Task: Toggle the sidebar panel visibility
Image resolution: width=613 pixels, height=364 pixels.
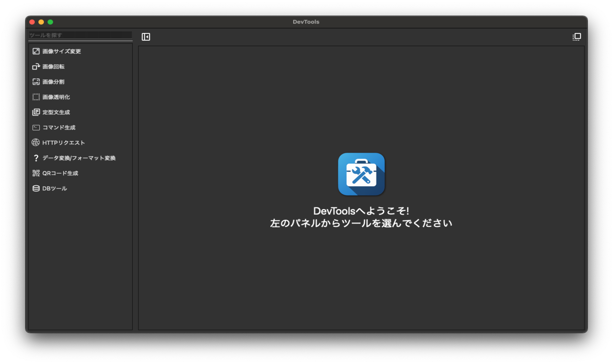Action: 146,37
